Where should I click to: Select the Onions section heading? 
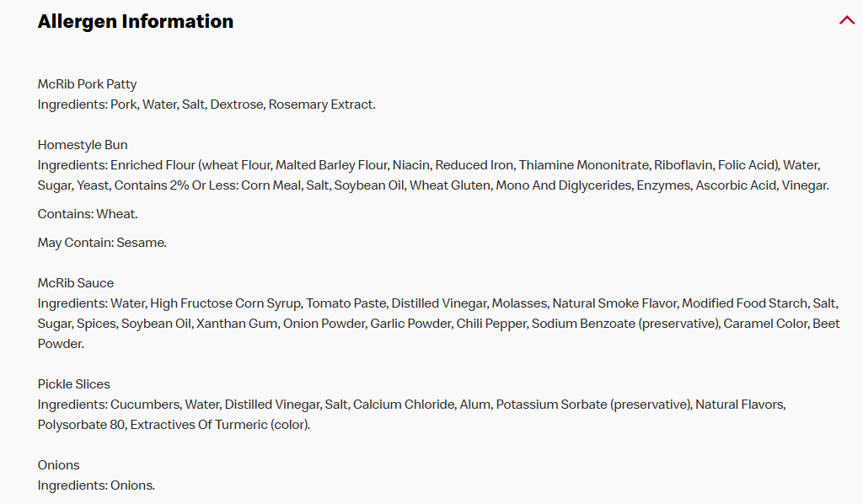point(59,465)
